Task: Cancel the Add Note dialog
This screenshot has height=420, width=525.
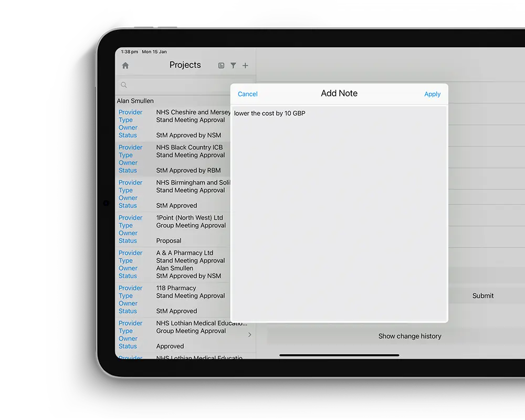Action: (247, 94)
